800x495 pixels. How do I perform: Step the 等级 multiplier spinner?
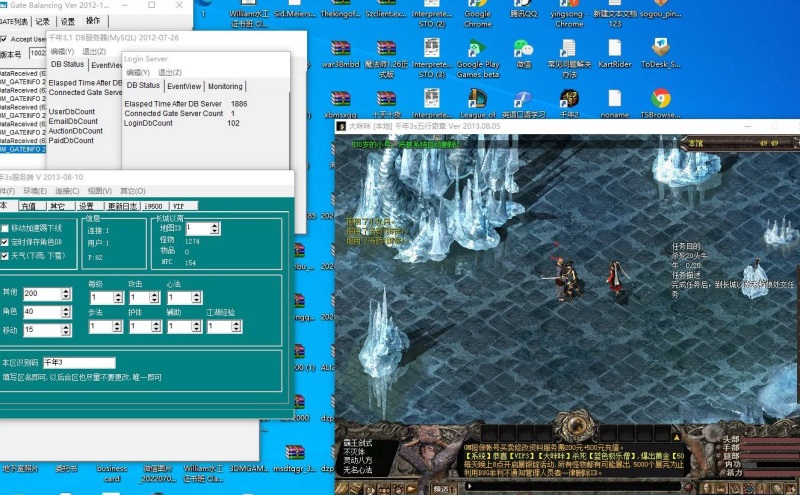click(118, 297)
